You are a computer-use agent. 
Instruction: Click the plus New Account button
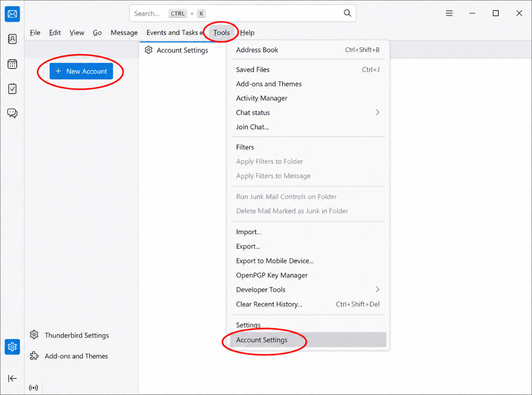[81, 71]
